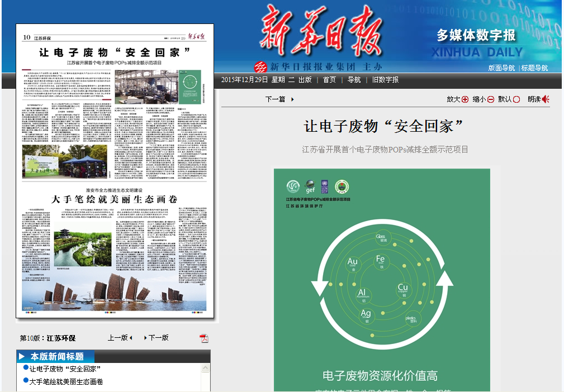Click the speaker read-aloud icon
The width and height of the screenshot is (564, 392).
546,99
